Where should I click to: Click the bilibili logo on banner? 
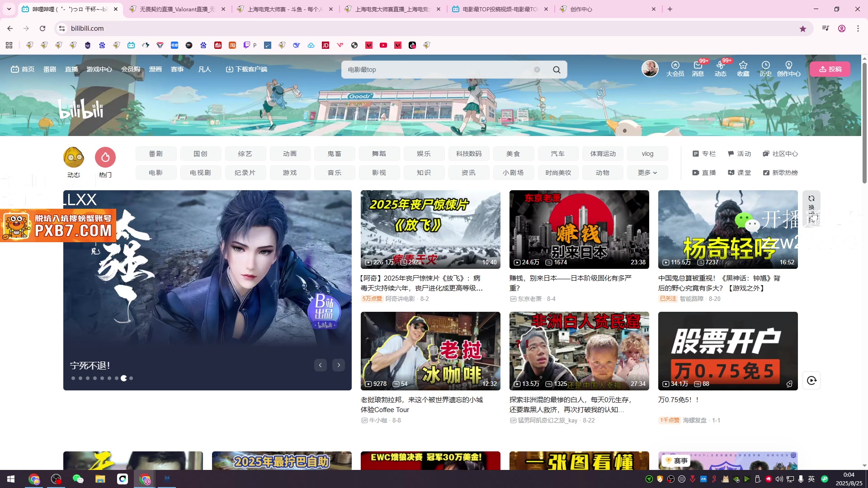coord(80,109)
